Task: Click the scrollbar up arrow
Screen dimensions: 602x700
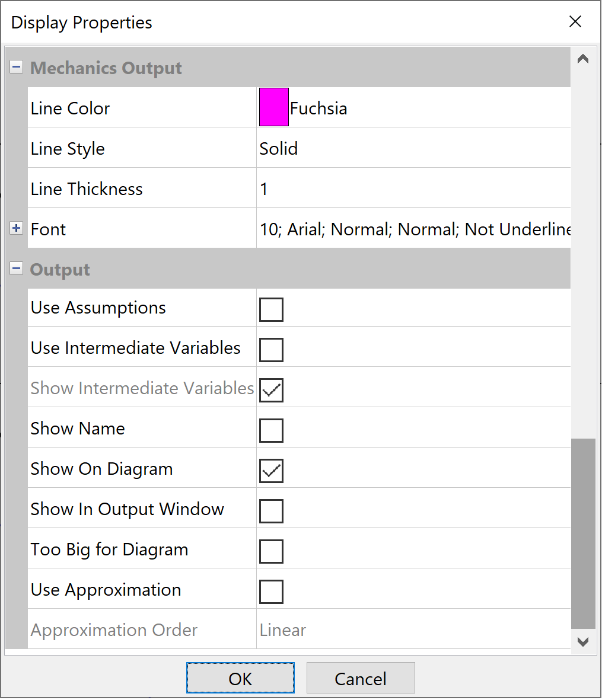Action: 583,59
